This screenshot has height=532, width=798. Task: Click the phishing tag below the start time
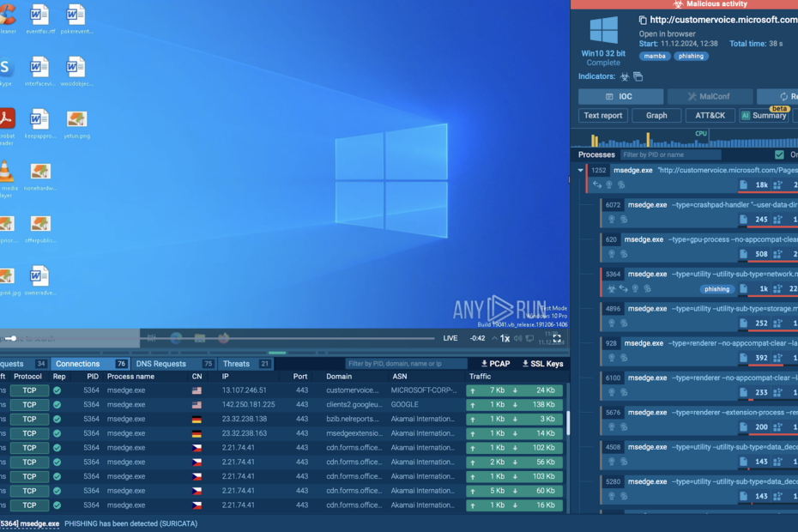(691, 56)
